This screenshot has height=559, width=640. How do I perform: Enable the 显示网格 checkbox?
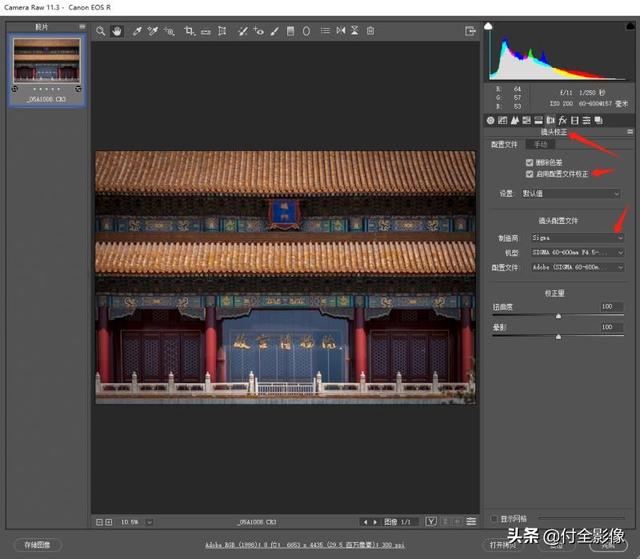tap(494, 518)
